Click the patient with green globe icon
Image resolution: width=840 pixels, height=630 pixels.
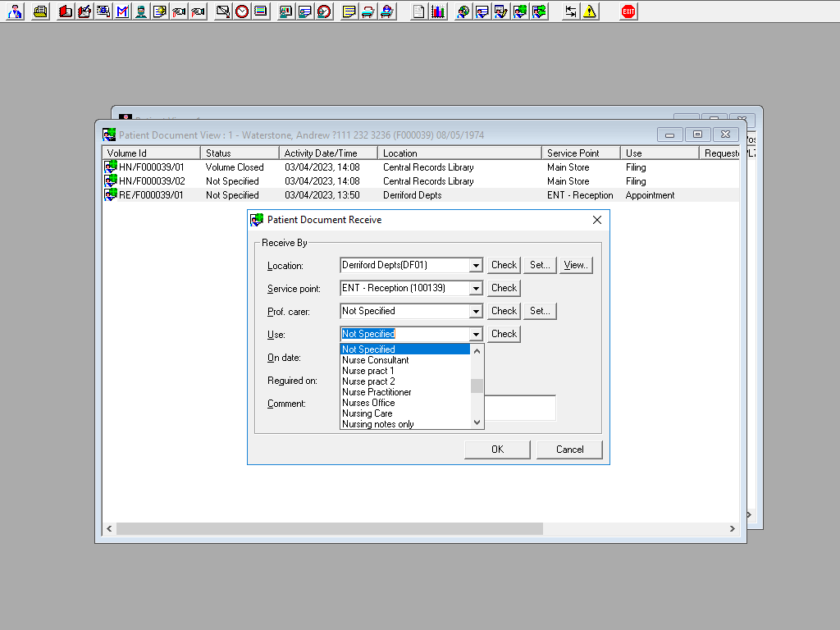coord(519,11)
